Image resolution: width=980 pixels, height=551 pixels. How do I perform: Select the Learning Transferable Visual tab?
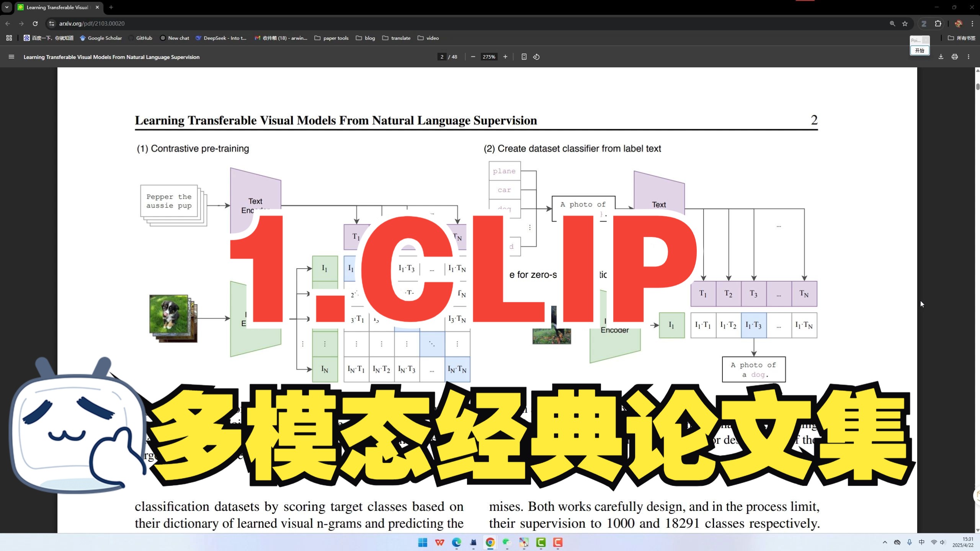click(57, 7)
